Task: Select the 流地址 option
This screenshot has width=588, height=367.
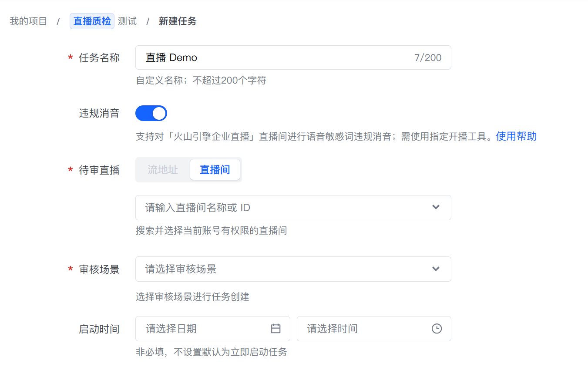Action: pyautogui.click(x=163, y=170)
